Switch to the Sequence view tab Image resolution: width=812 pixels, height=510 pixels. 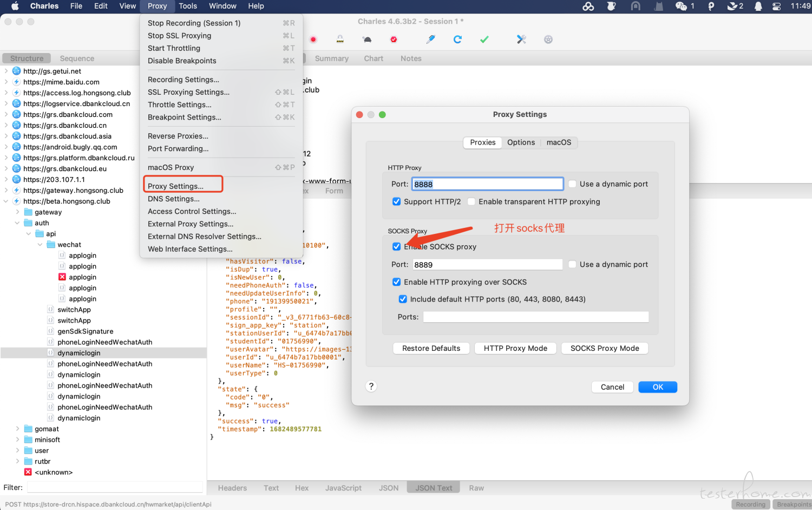click(77, 58)
